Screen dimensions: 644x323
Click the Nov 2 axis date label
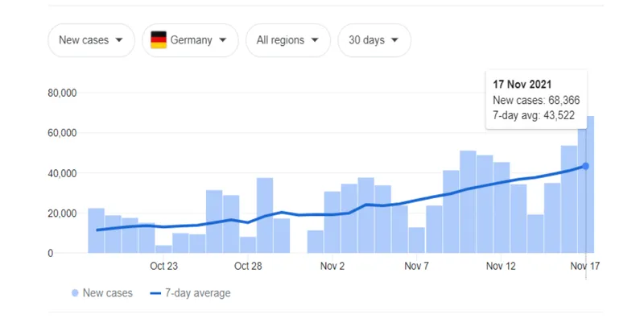coord(332,265)
